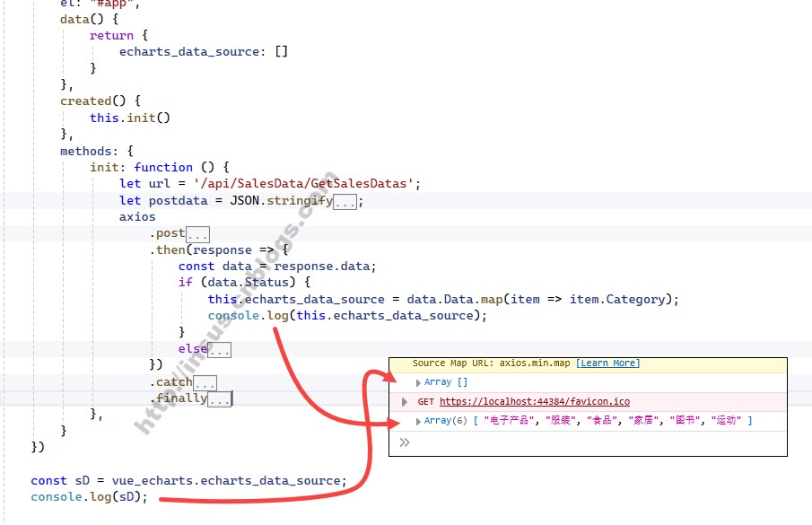This screenshot has height=525, width=812.
Task: Click the '/api/SalesData/GetSalesDatas' url string
Action: pyautogui.click(x=303, y=184)
